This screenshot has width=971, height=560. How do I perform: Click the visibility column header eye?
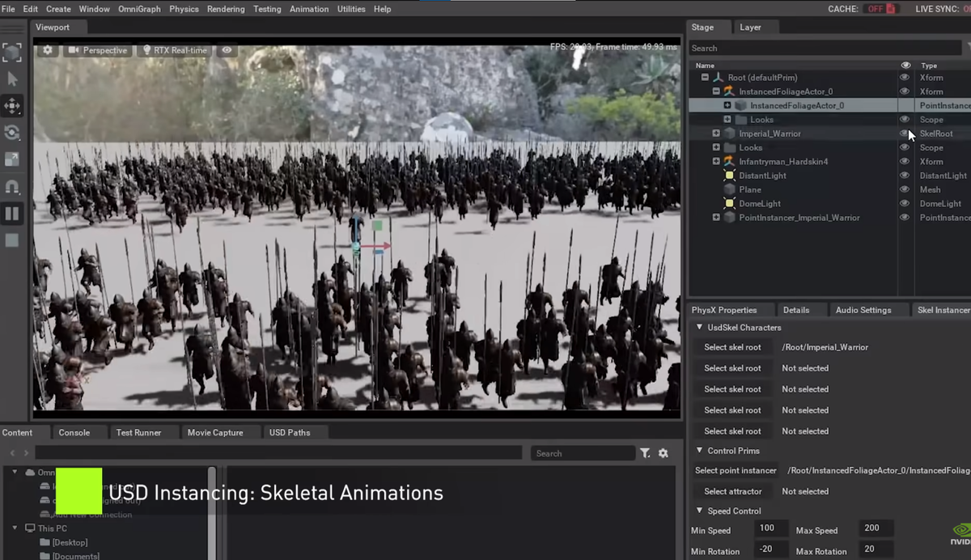click(905, 65)
